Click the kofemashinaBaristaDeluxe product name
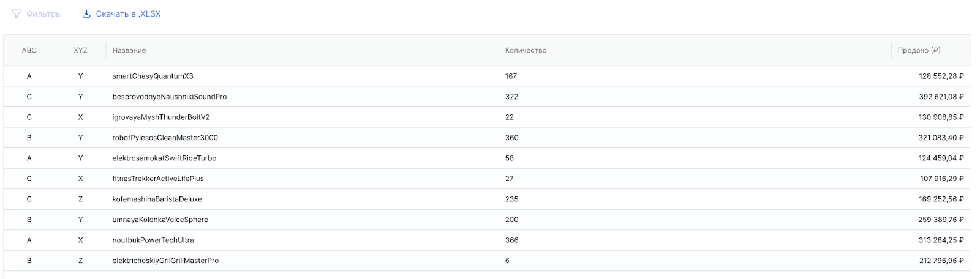This screenshot has height=279, width=980. pos(157,199)
